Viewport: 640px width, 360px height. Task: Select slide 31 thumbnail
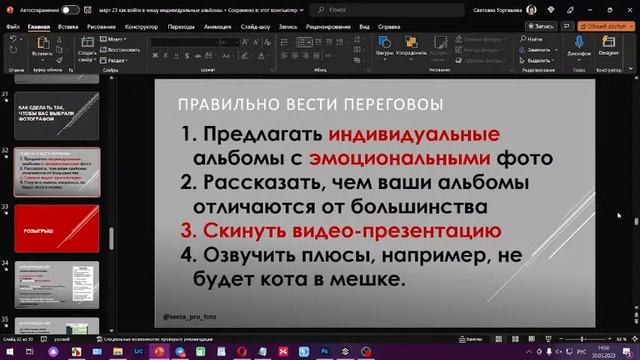click(56, 116)
